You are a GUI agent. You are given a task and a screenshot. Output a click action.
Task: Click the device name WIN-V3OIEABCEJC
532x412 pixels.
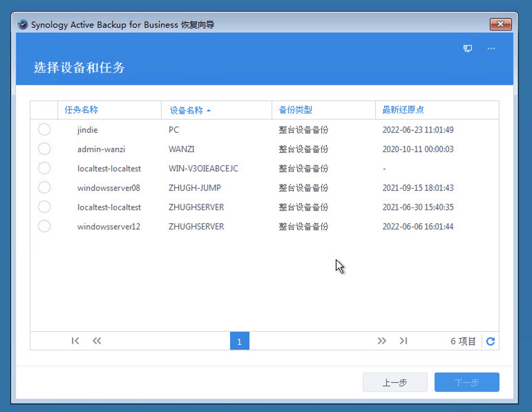[203, 169]
